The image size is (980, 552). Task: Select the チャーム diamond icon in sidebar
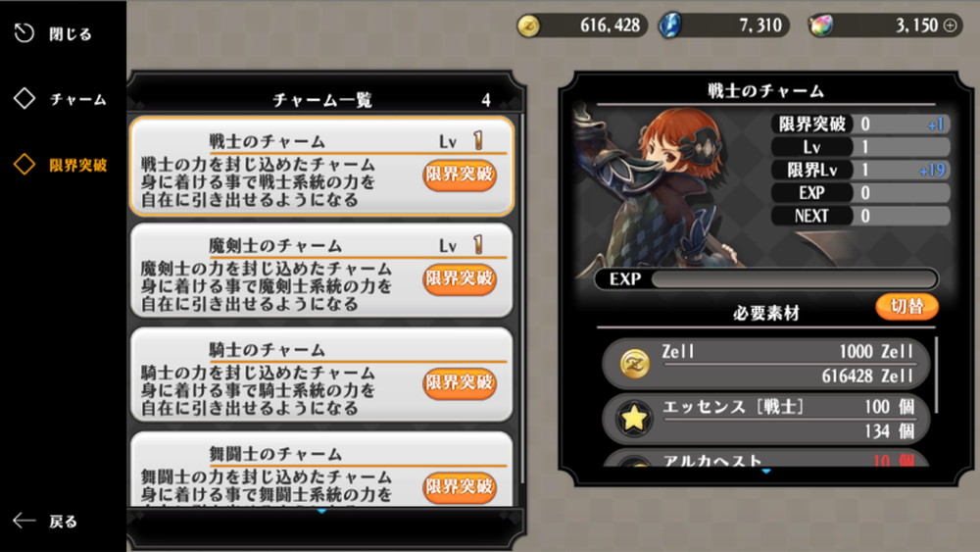click(x=24, y=98)
